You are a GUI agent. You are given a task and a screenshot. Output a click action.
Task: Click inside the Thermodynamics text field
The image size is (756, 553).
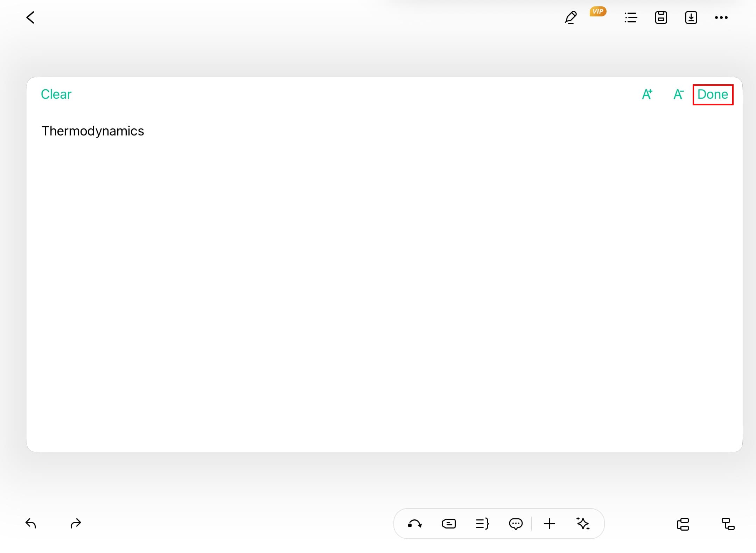coord(93,131)
